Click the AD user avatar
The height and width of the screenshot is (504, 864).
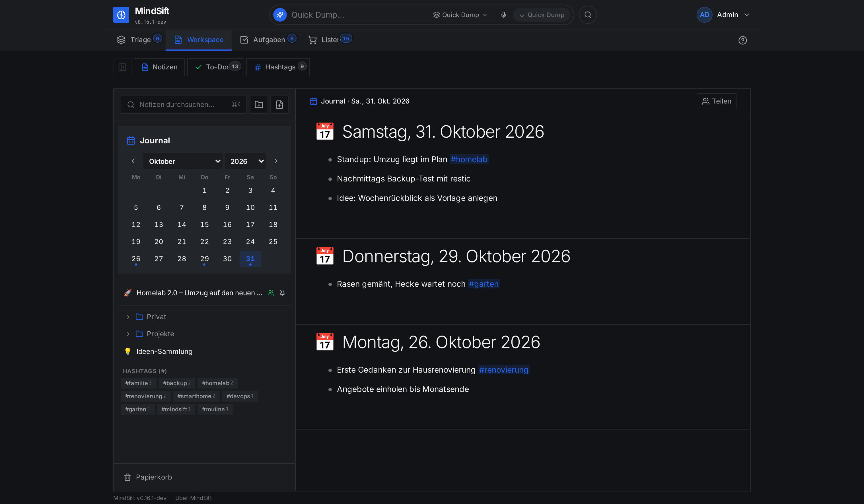704,15
